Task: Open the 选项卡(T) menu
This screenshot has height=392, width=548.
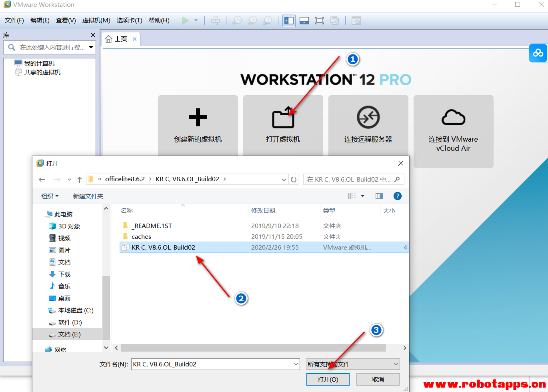Action: pyautogui.click(x=129, y=20)
